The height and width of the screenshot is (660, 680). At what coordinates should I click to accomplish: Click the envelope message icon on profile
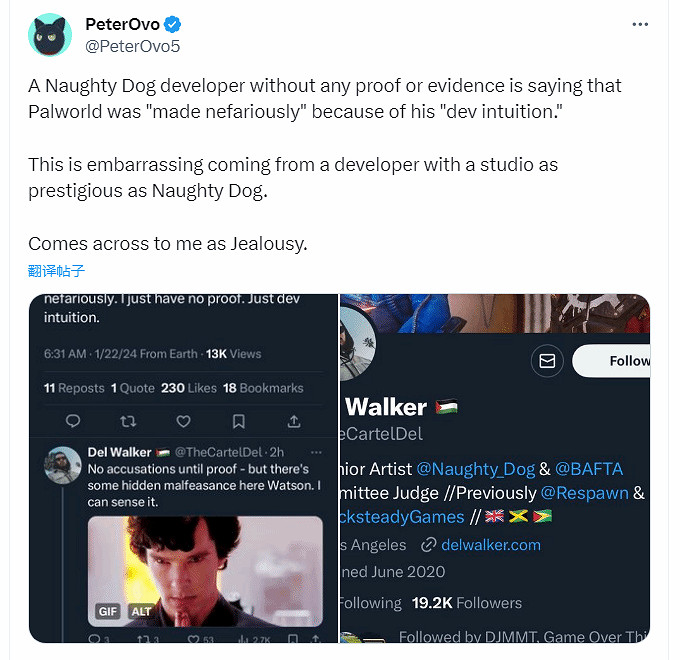[x=547, y=361]
